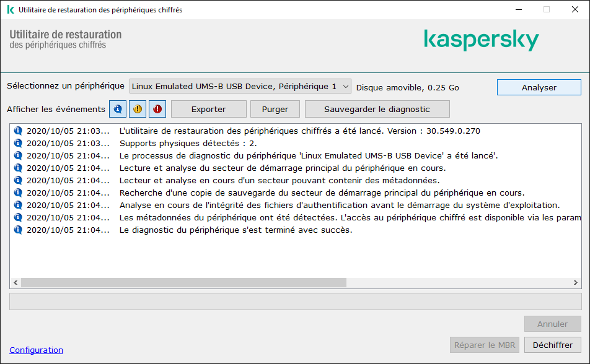
Task: Select the 'Les métadonnées du périphérique' log entry
Action: click(x=350, y=217)
